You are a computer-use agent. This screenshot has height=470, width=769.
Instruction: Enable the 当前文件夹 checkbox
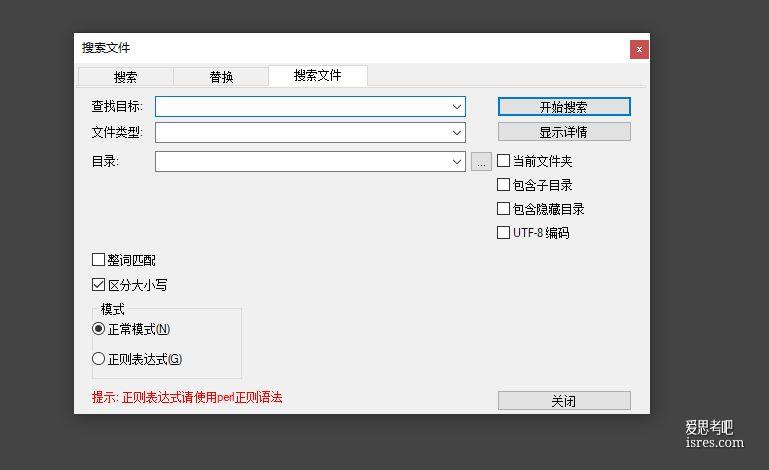(503, 160)
